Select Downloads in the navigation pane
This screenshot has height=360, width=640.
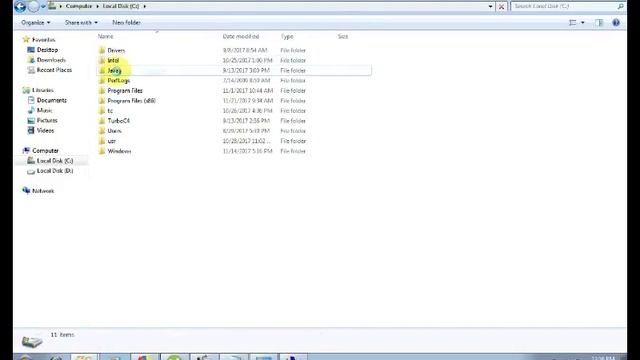click(x=51, y=60)
